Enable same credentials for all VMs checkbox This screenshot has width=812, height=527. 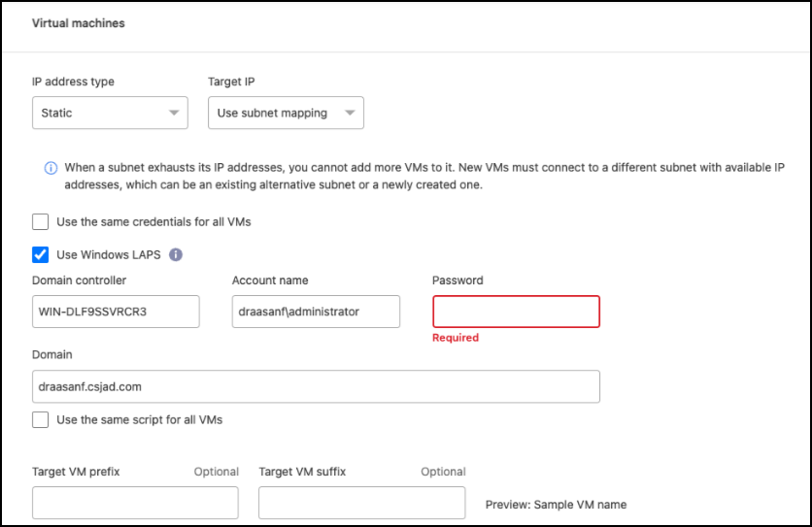coord(41,221)
